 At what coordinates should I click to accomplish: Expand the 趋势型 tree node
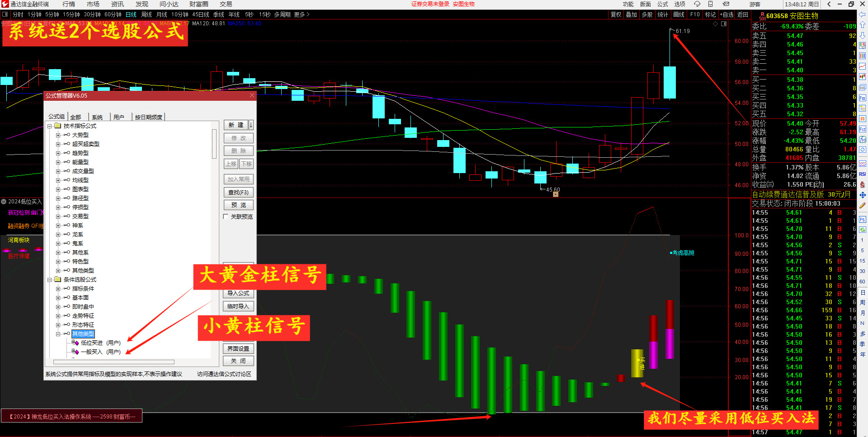point(58,153)
